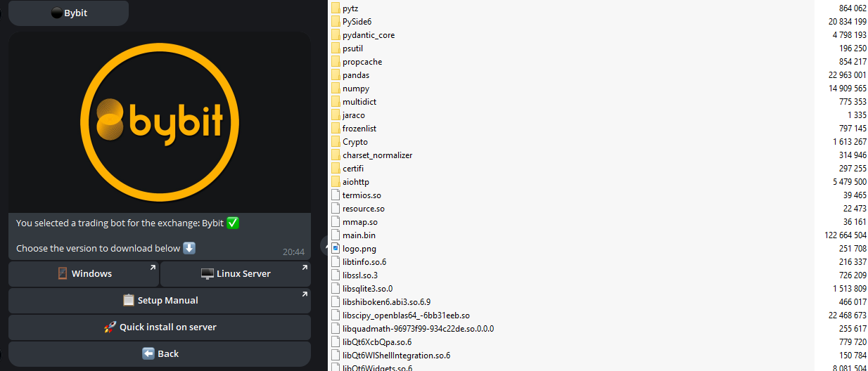The image size is (868, 371).
Task: Click the jaraco folder icon
Action: tap(336, 115)
